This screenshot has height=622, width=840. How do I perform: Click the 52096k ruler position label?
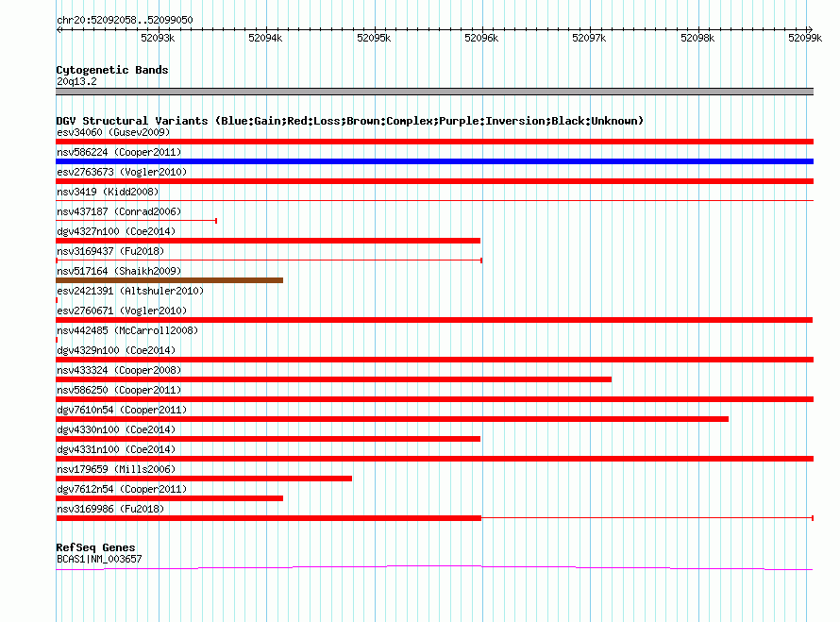coord(481,38)
